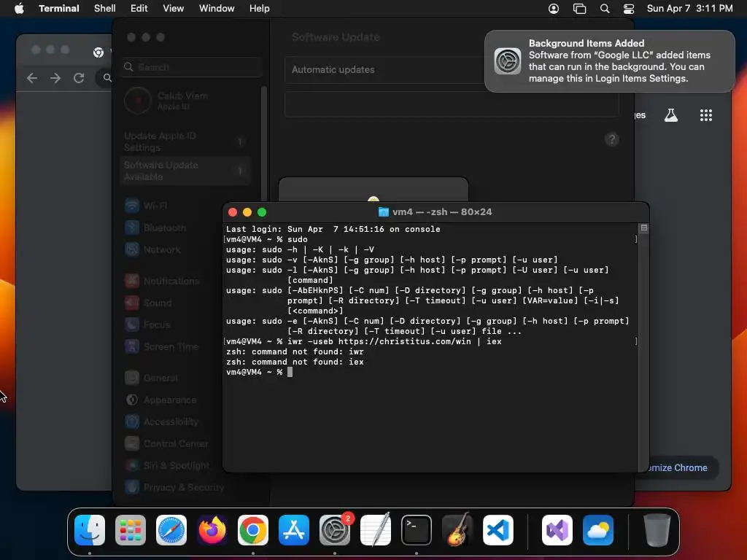This screenshot has width=747, height=560.
Task: Open Visual Studio from the Dock
Action: 557,530
